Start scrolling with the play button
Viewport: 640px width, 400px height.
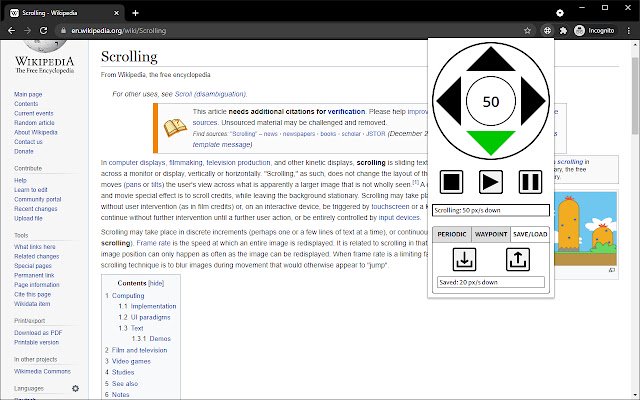pos(491,182)
